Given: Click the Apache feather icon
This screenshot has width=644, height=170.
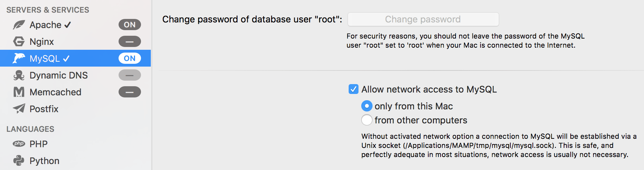Looking at the screenshot, I should (x=19, y=25).
